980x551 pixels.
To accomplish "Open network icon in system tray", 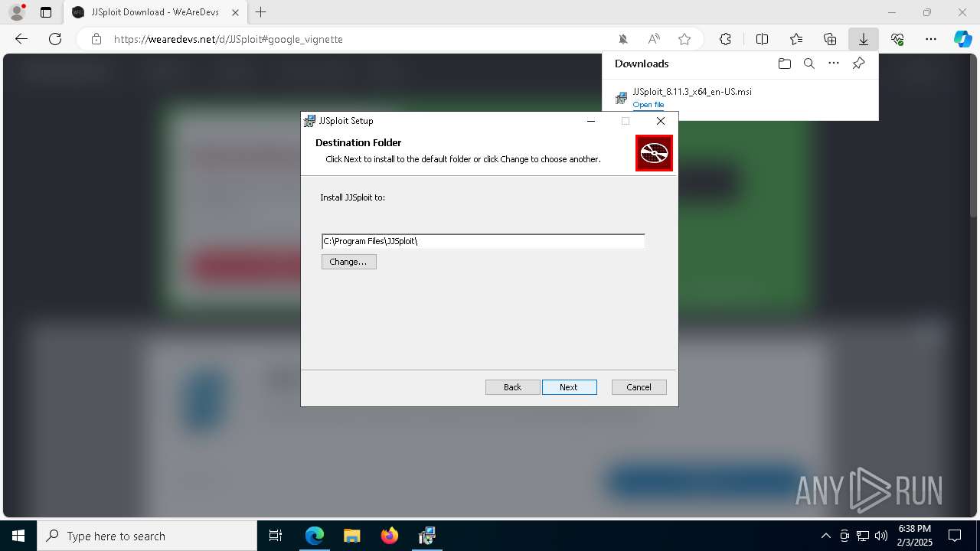I will click(x=862, y=536).
